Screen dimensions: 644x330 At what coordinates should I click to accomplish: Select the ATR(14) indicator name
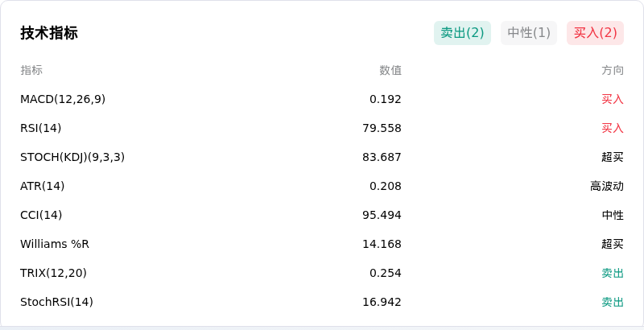43,187
